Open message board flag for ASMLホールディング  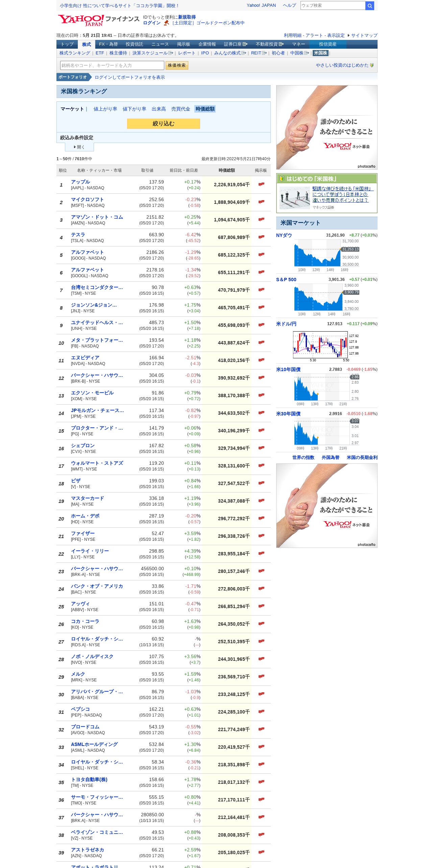pos(261,747)
